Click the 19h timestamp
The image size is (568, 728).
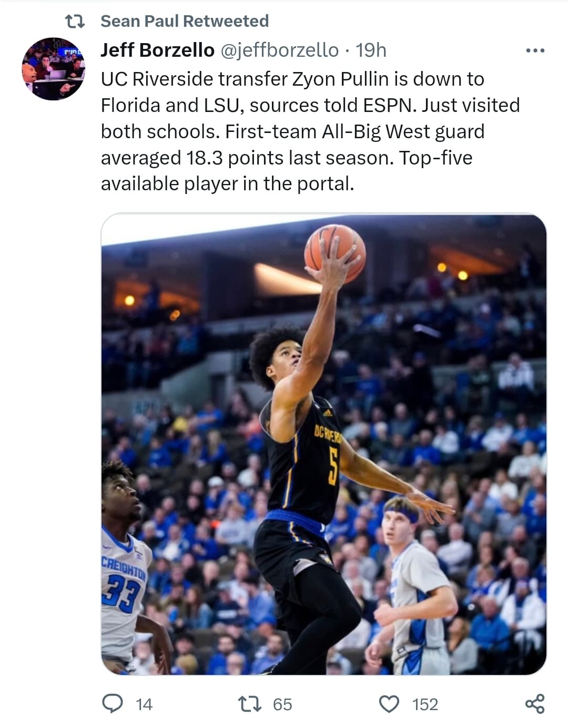click(x=371, y=50)
